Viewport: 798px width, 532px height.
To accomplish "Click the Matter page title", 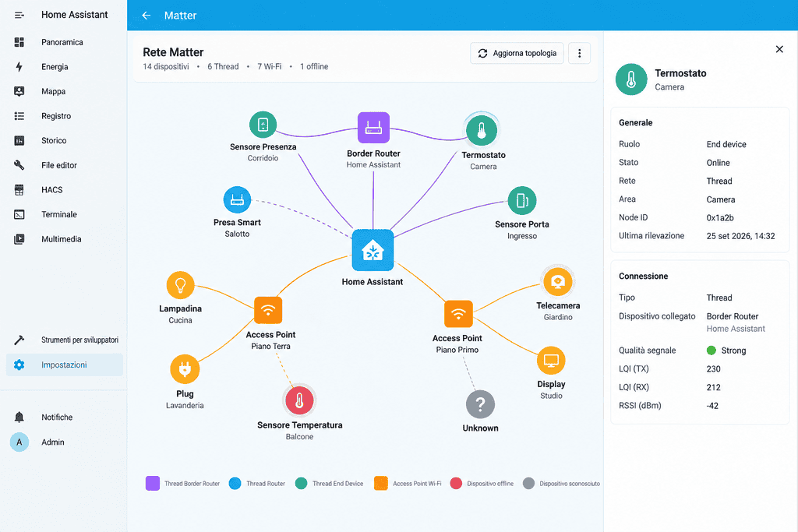I will pos(180,16).
